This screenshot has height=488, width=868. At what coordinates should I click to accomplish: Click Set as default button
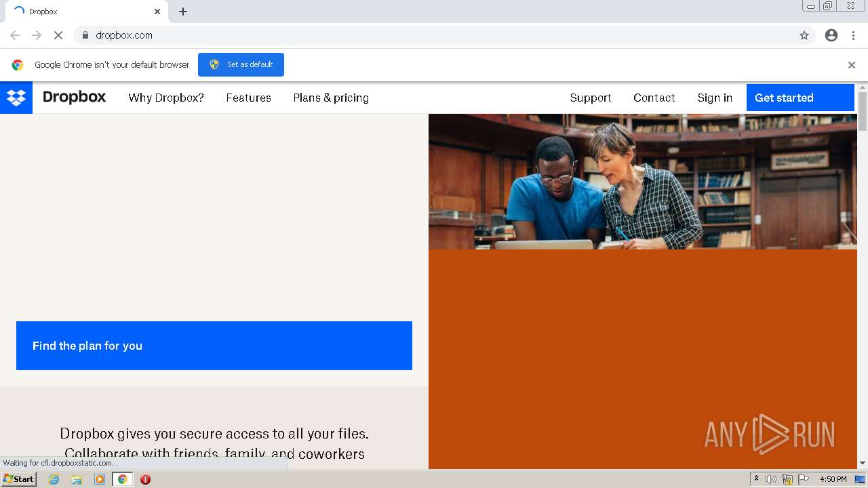tap(241, 64)
